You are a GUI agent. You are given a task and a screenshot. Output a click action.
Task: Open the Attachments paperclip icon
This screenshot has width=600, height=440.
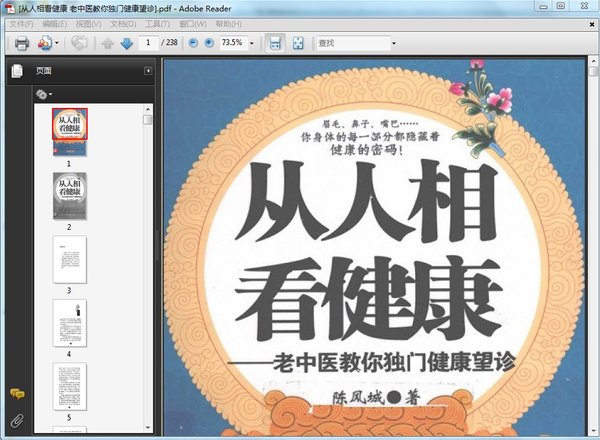tap(17, 421)
